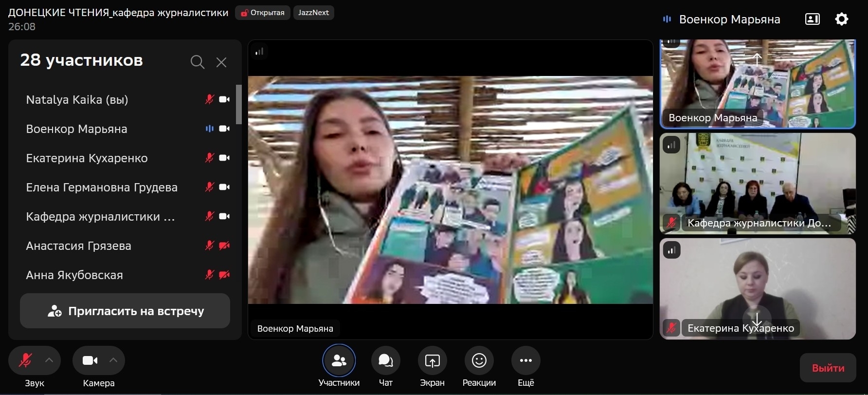Expand audio options arrow next to Звук
This screenshot has height=395, width=868.
click(x=49, y=360)
